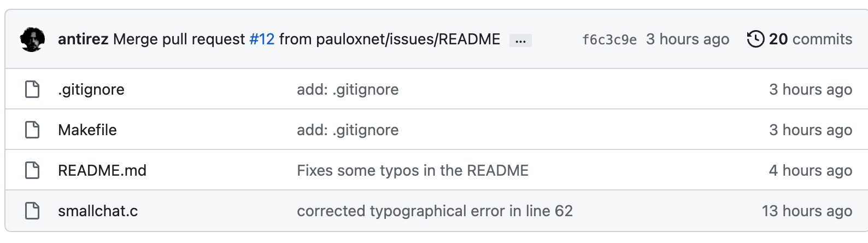This screenshot has height=243, width=868.
Task: Open 'Fixes some typos in the README' commit
Action: (x=413, y=171)
